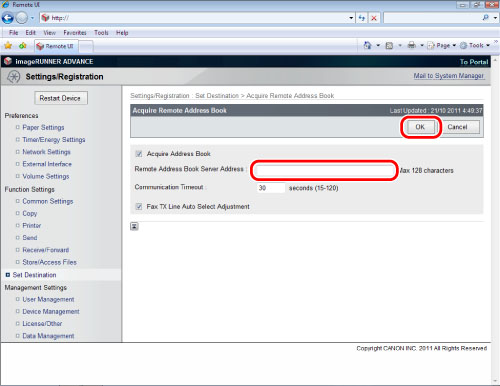Click the Home toolbar icon
This screenshot has width=500, height=386.
pyautogui.click(x=367, y=45)
